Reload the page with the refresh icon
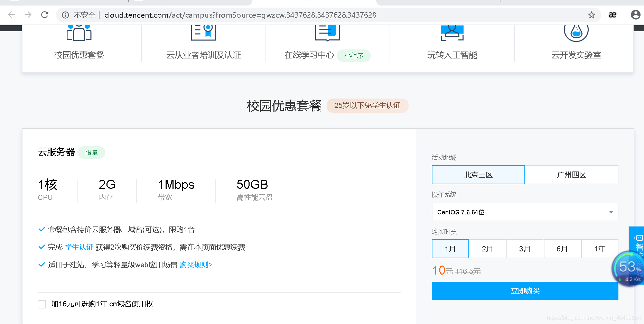Viewport: 644px width, 324px height. click(45, 15)
